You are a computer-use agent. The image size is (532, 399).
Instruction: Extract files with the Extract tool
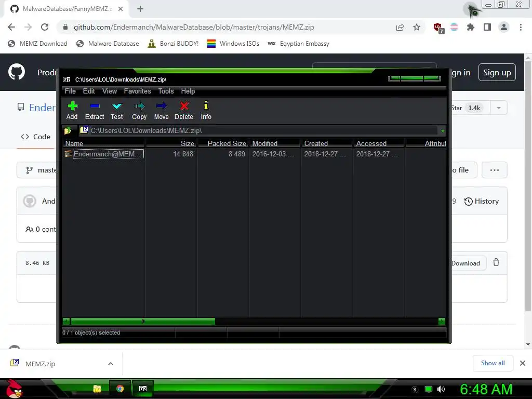[95, 111]
